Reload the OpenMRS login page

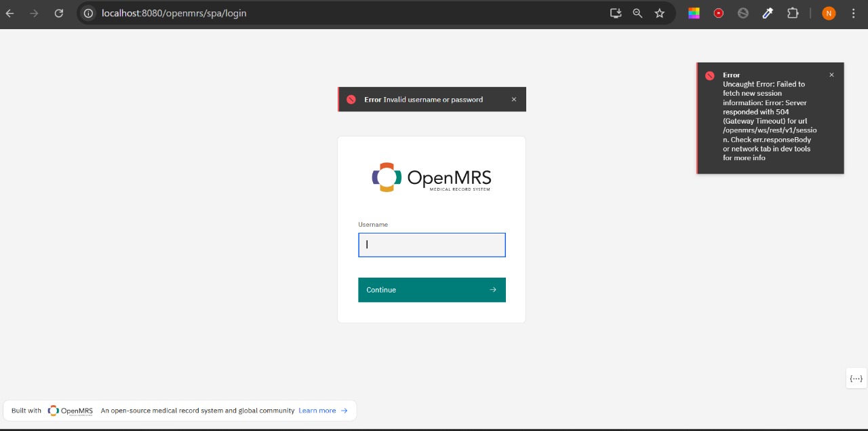59,13
